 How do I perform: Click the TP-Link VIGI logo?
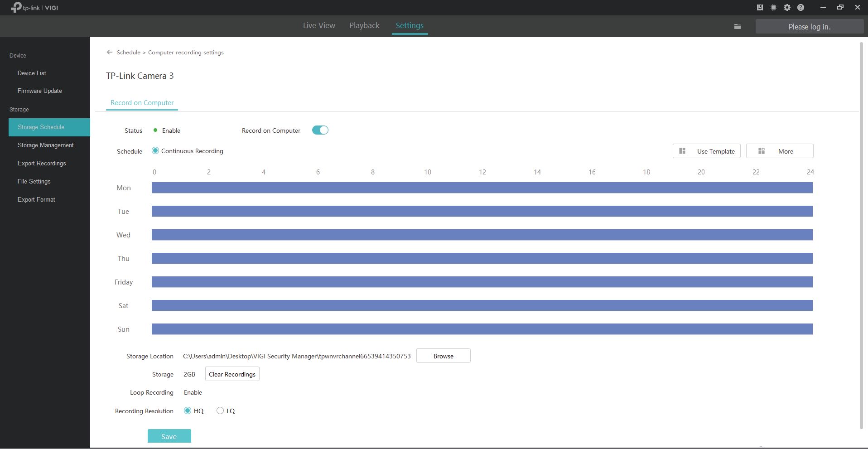coord(35,8)
